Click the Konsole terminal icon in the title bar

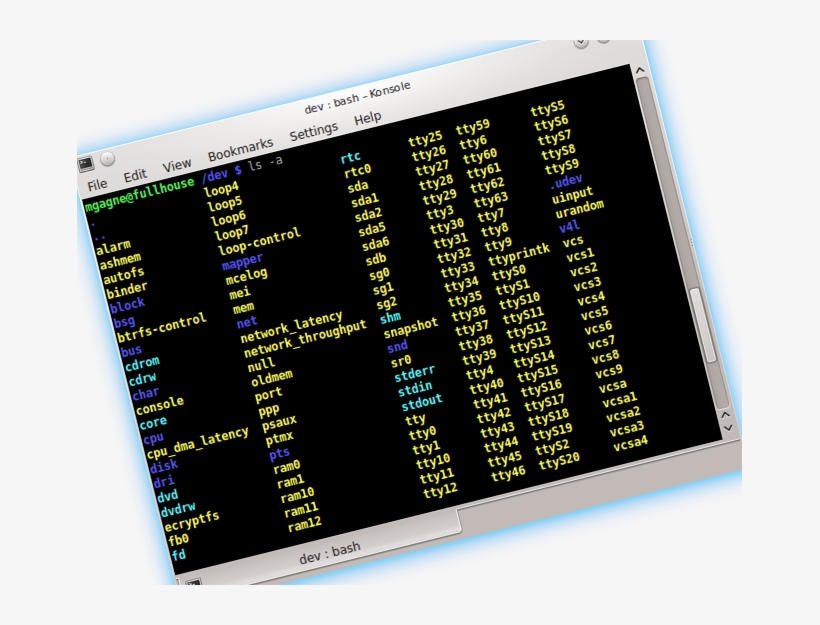[86, 163]
